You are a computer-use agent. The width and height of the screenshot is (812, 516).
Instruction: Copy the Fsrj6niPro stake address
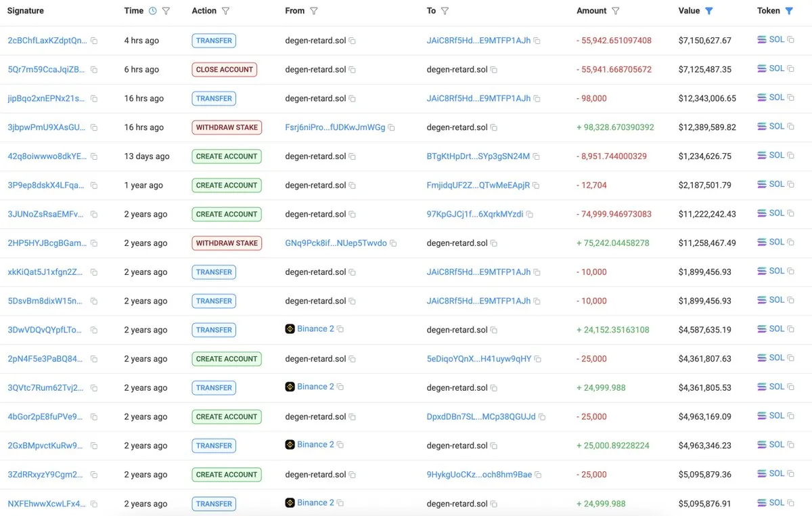tap(392, 128)
